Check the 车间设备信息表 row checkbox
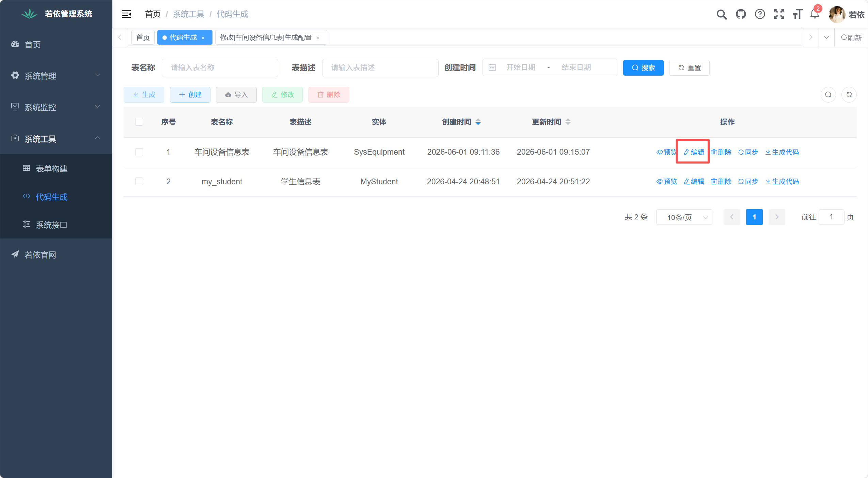 (x=139, y=152)
